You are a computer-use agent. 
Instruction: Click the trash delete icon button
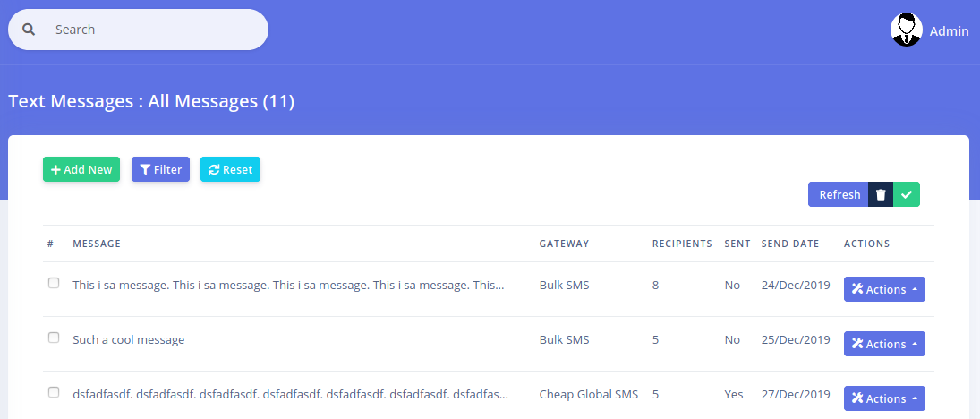point(881,194)
